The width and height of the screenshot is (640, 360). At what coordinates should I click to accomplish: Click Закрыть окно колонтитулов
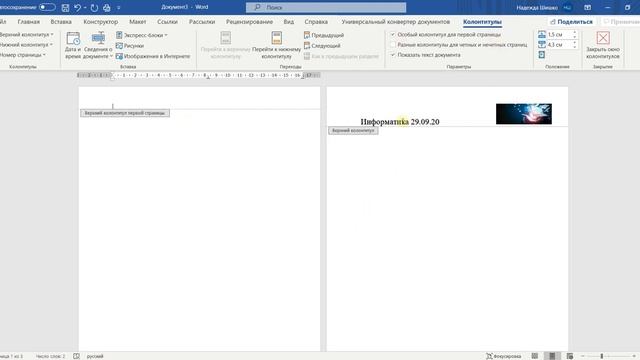603,45
